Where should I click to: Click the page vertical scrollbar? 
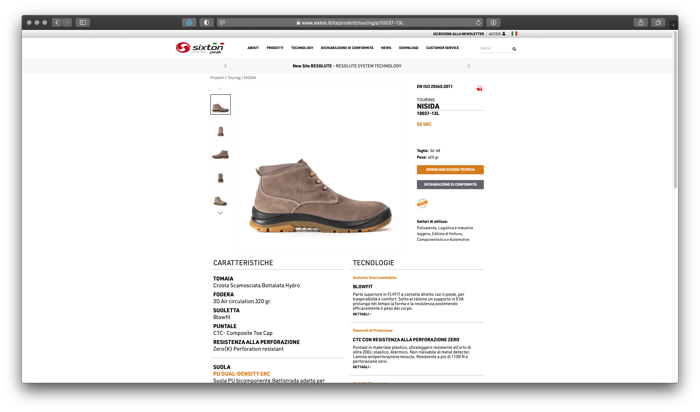(x=675, y=112)
